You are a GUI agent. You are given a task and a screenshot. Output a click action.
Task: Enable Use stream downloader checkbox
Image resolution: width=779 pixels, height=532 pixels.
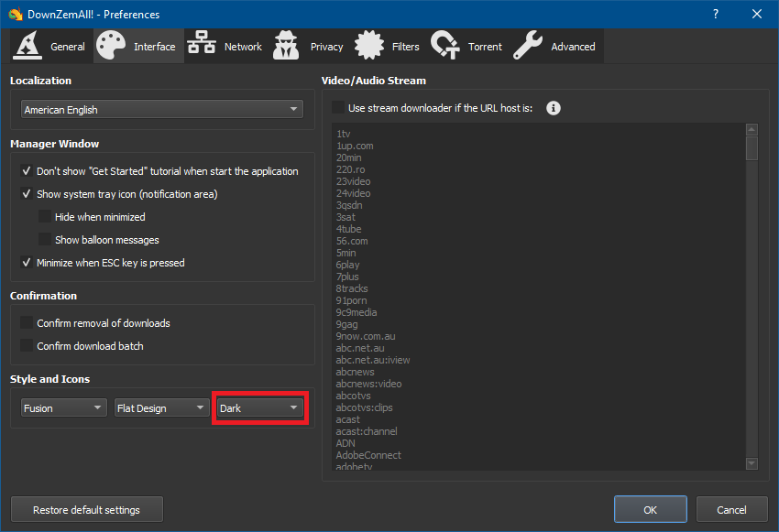pos(338,108)
